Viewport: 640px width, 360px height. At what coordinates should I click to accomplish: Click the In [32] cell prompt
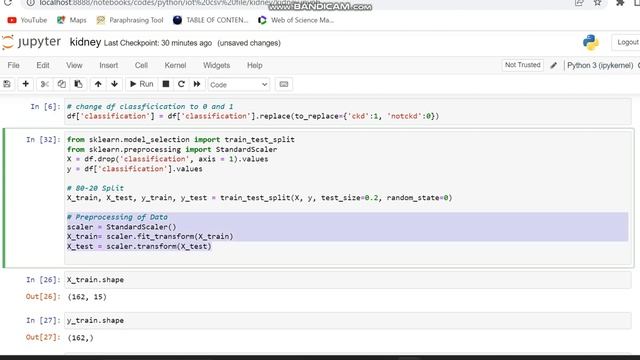pyautogui.click(x=43, y=140)
